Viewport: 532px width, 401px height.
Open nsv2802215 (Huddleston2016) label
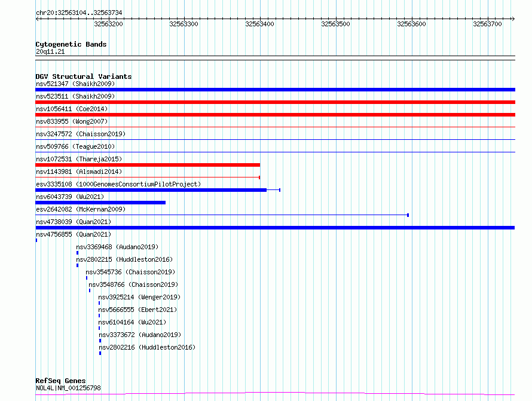(x=124, y=259)
